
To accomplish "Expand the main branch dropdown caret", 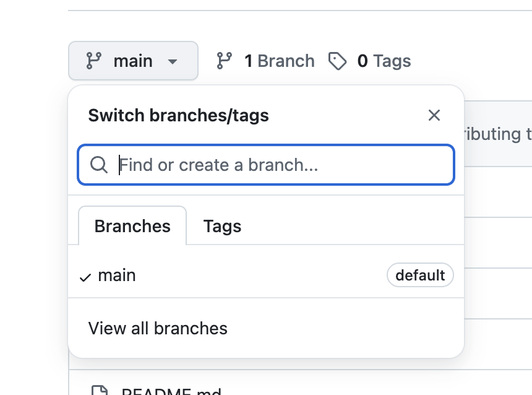I will pos(173,61).
